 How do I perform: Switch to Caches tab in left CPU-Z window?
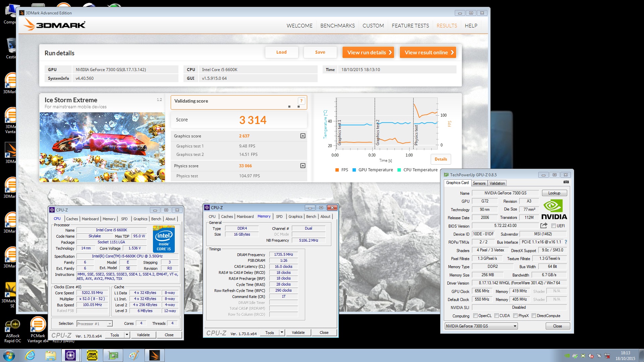pos(72,219)
